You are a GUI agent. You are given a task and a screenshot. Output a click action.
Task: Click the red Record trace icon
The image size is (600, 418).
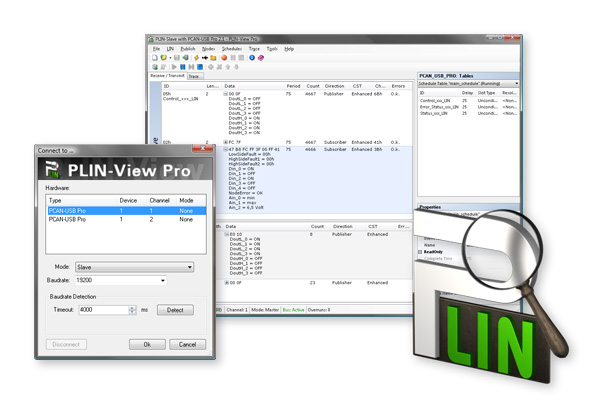point(224,58)
